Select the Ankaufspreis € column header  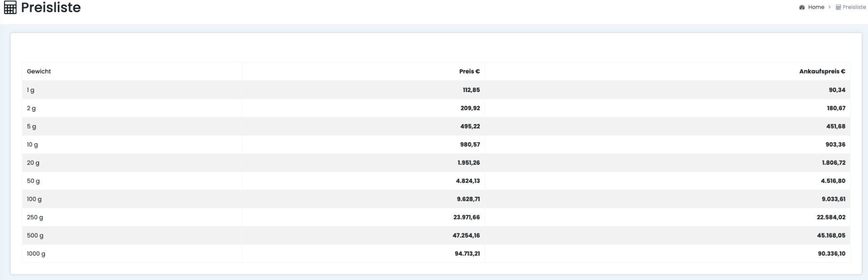pos(822,71)
